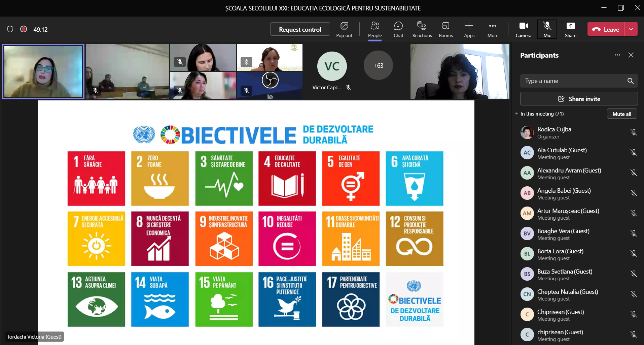
Task: Minimize the meeting window
Action: tap(604, 8)
